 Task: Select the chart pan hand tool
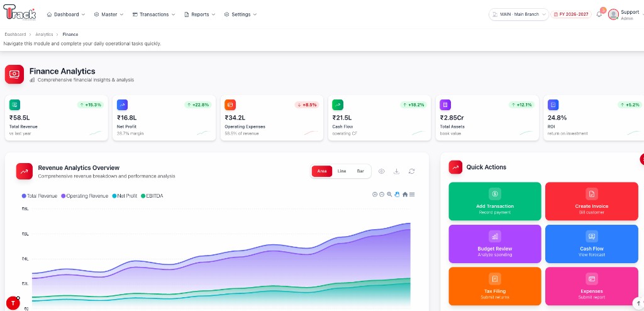pyautogui.click(x=397, y=194)
